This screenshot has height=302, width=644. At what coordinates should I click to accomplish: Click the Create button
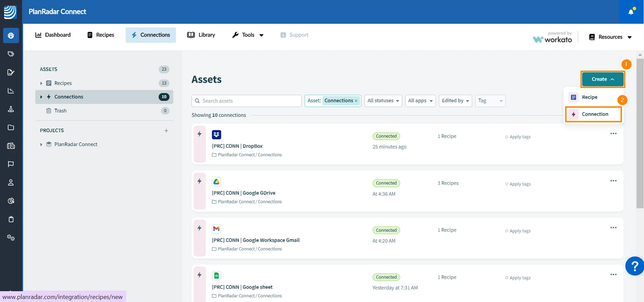point(603,79)
